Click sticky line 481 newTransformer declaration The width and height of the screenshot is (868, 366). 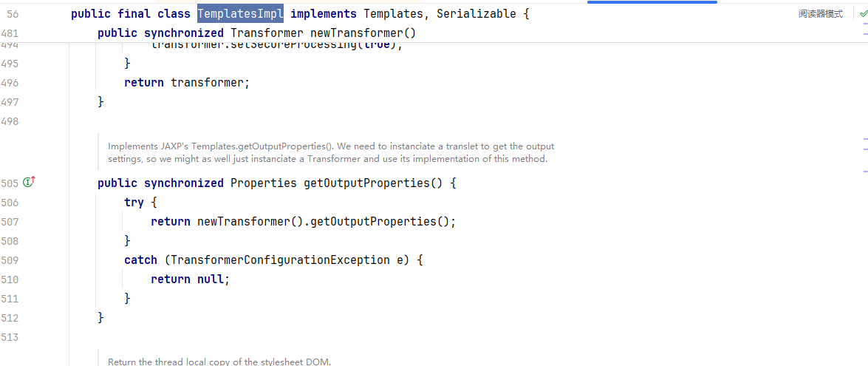point(256,33)
